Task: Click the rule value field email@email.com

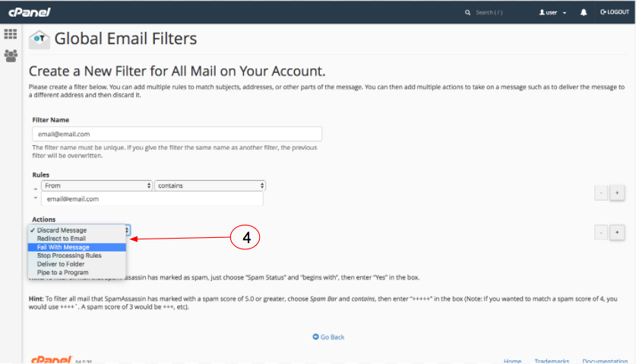Action: pos(152,199)
